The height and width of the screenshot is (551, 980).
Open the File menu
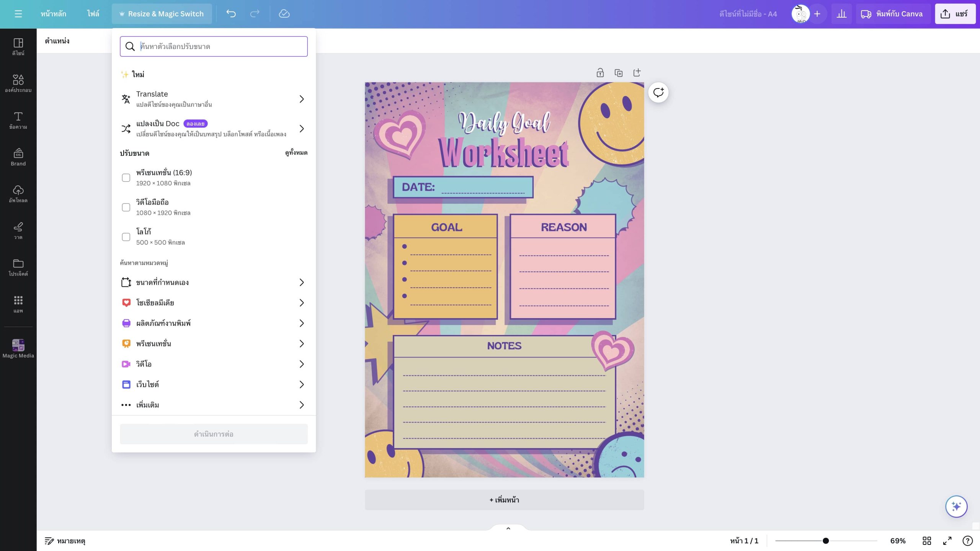coord(93,14)
